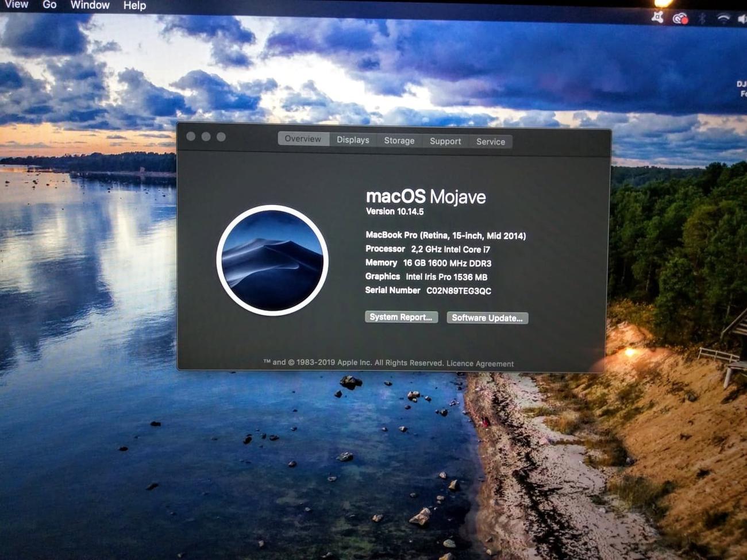Screen dimensions: 747x560
Task: Click the serial number C02N89TEG3QC
Action: coord(459,291)
